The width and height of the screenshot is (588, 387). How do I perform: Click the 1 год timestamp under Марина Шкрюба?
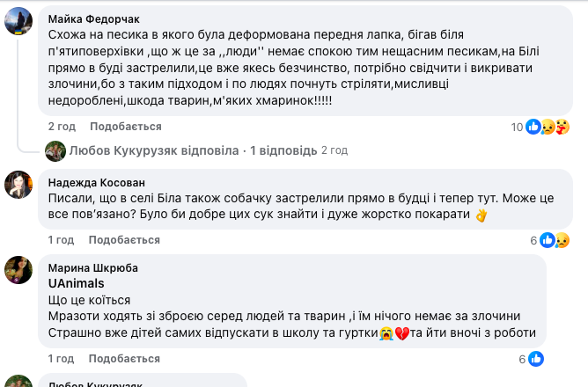[x=61, y=358]
